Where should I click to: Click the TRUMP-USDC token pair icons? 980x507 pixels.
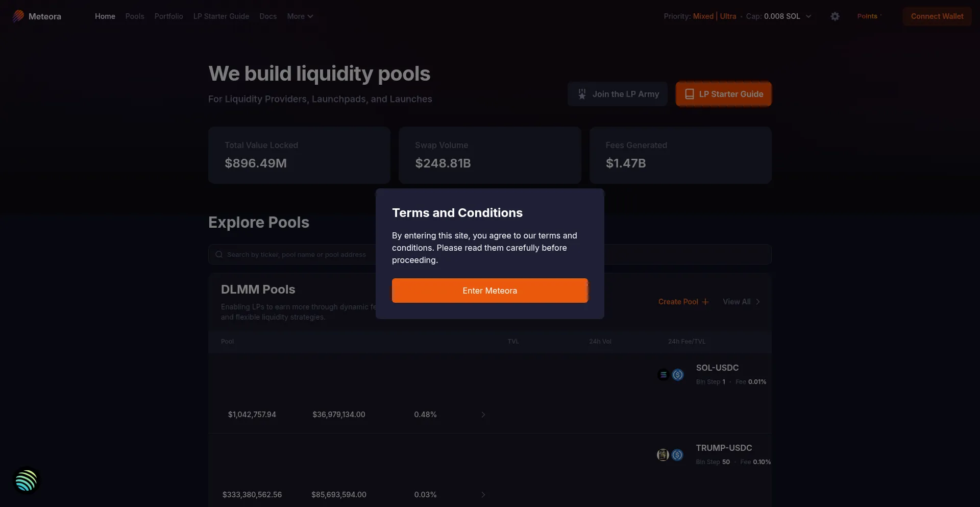tap(670, 455)
